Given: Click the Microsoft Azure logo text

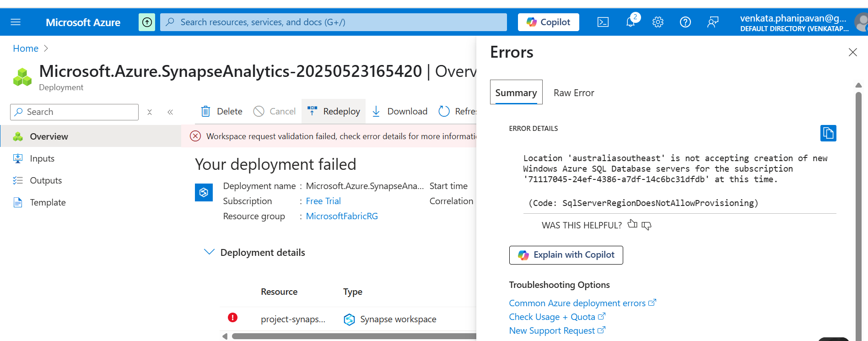Looking at the screenshot, I should [83, 22].
